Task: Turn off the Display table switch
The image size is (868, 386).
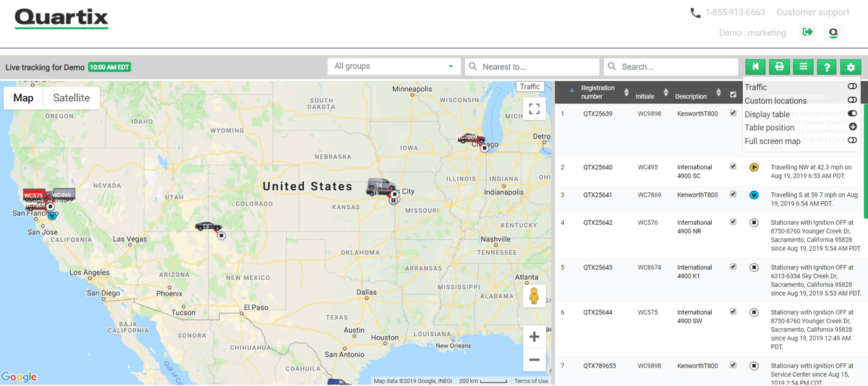Action: point(852,113)
